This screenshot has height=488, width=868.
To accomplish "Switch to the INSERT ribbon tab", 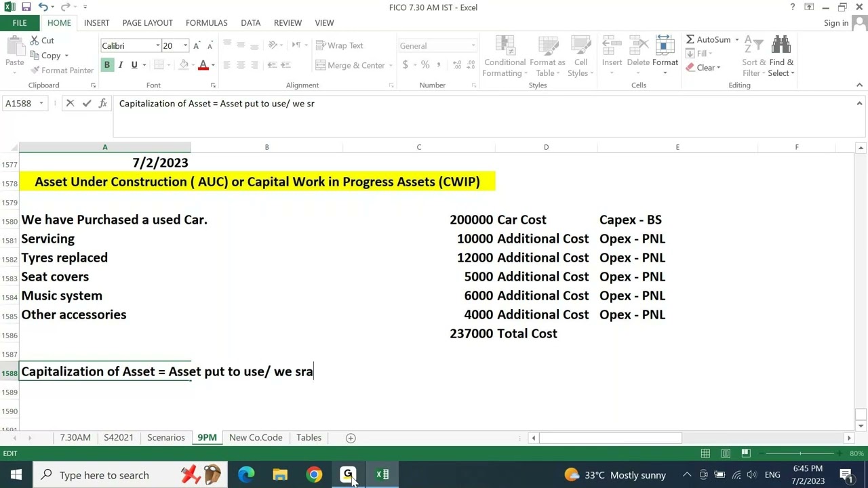I will point(96,22).
